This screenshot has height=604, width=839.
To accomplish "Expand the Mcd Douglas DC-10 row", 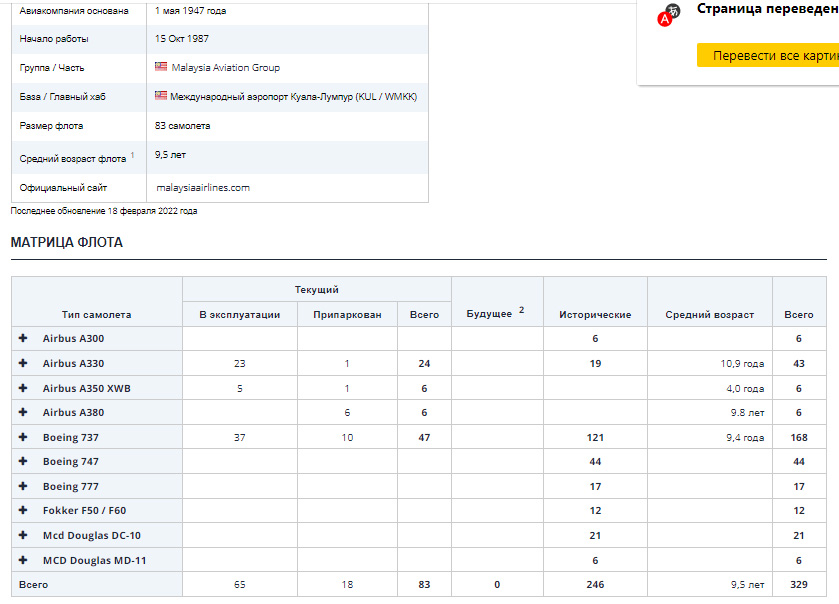I will [x=23, y=535].
